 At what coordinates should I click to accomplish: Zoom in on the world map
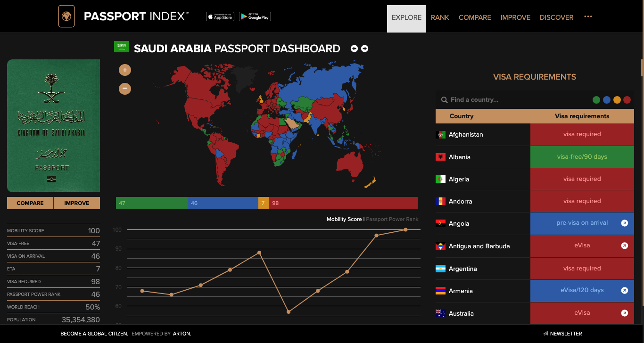click(x=124, y=70)
